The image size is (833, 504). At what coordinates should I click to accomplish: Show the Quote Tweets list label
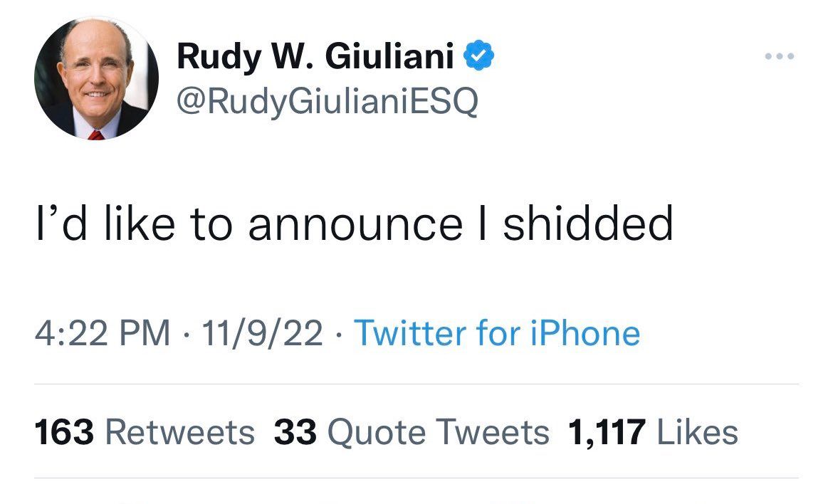tap(438, 432)
